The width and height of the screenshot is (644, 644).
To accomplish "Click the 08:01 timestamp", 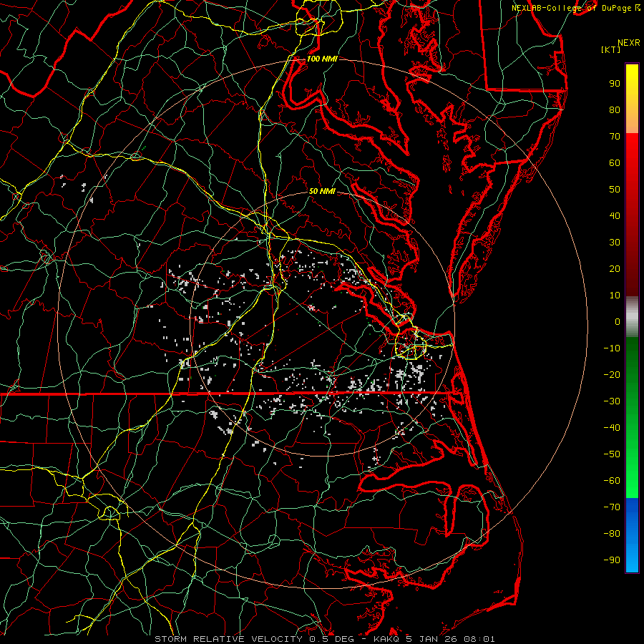I will point(479,639).
